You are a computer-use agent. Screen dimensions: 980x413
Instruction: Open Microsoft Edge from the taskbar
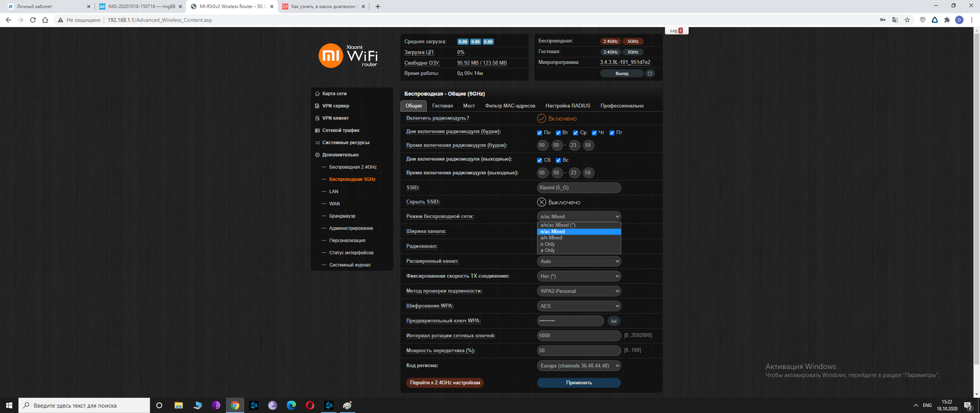(x=291, y=405)
